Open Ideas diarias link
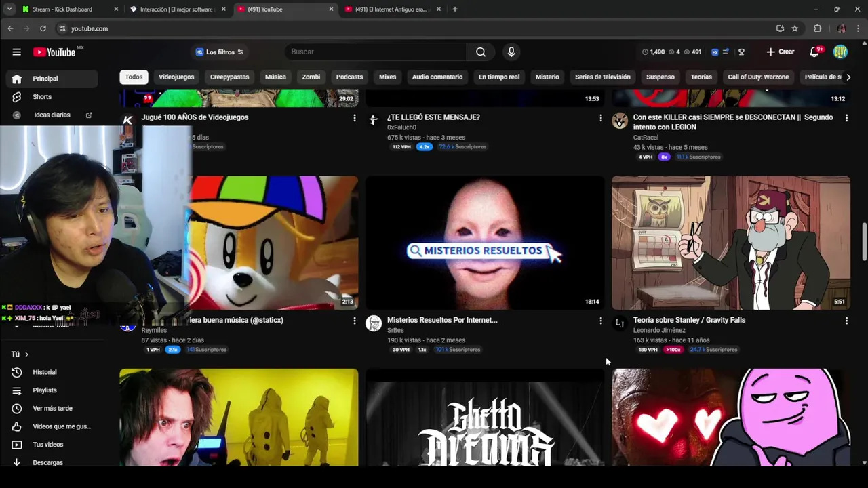 (52, 115)
